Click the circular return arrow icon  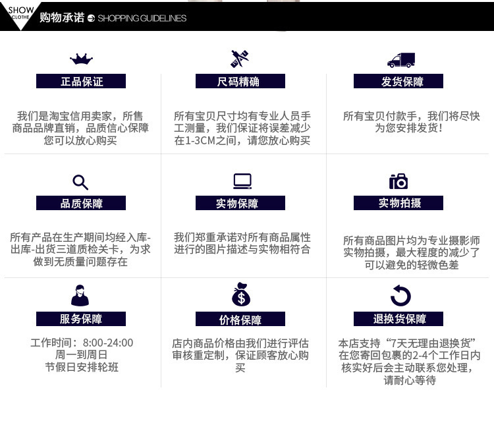click(400, 296)
